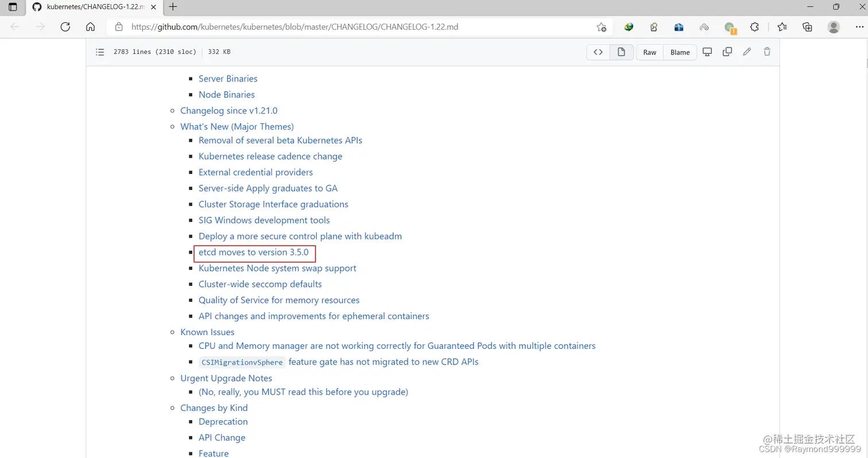Select the kubernetes/CHANGELOG-1.22 tab

[95, 7]
